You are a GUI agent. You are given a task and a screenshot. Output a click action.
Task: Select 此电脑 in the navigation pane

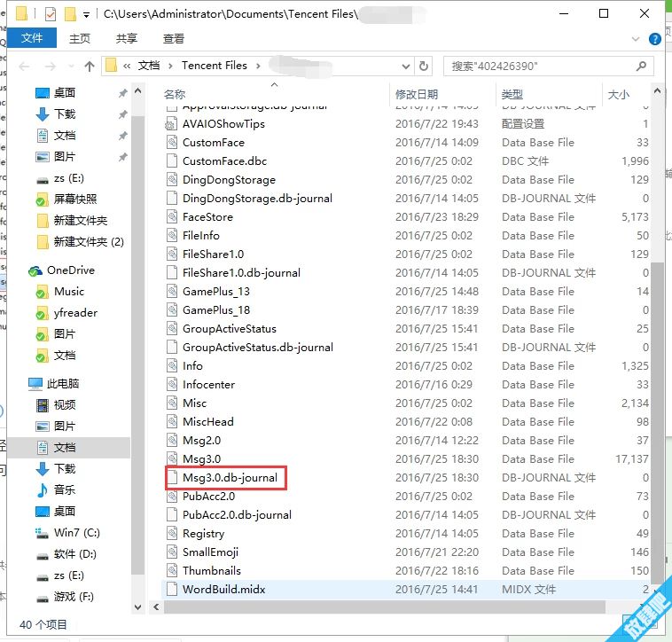pos(63,384)
